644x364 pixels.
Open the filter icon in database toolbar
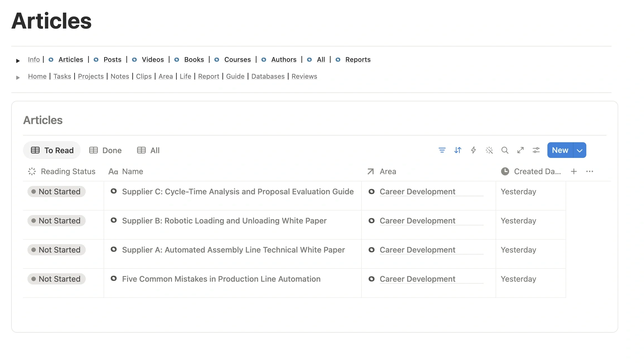[x=442, y=150]
